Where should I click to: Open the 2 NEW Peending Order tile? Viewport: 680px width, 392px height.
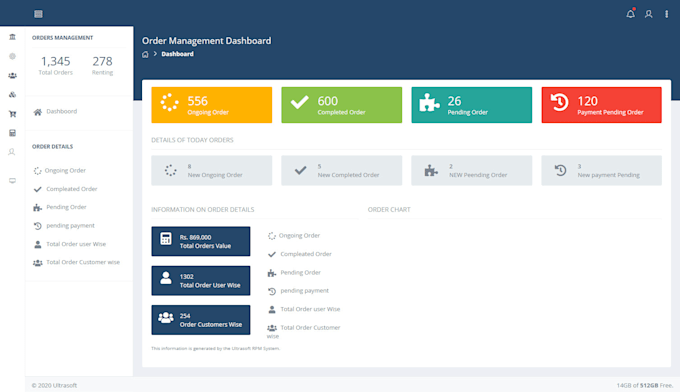tap(471, 170)
